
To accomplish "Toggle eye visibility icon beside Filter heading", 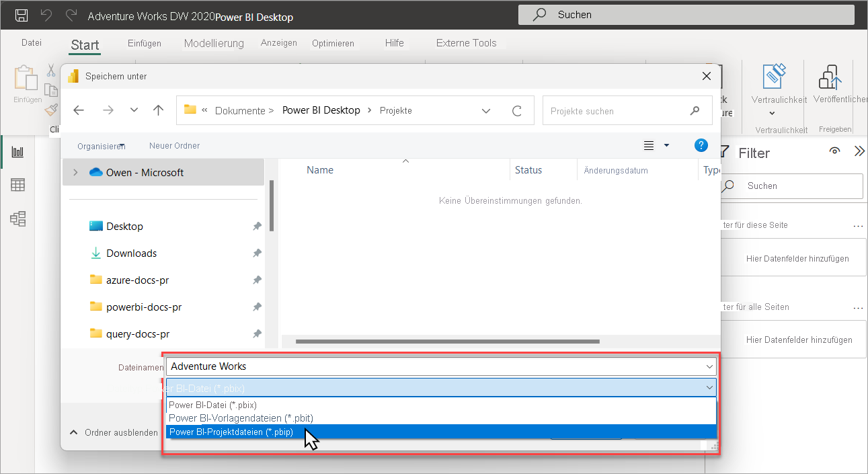I will [x=834, y=151].
